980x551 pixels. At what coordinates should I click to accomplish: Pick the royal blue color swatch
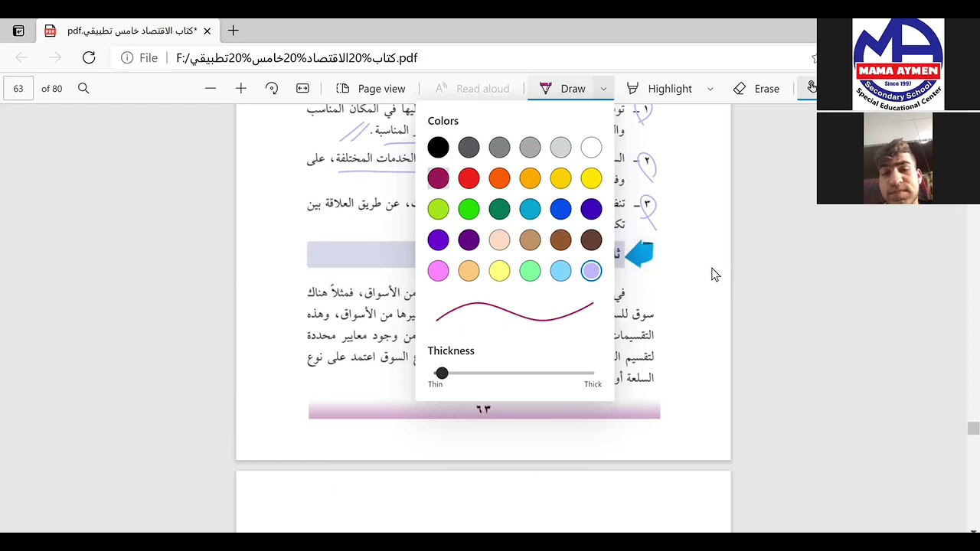tap(560, 209)
